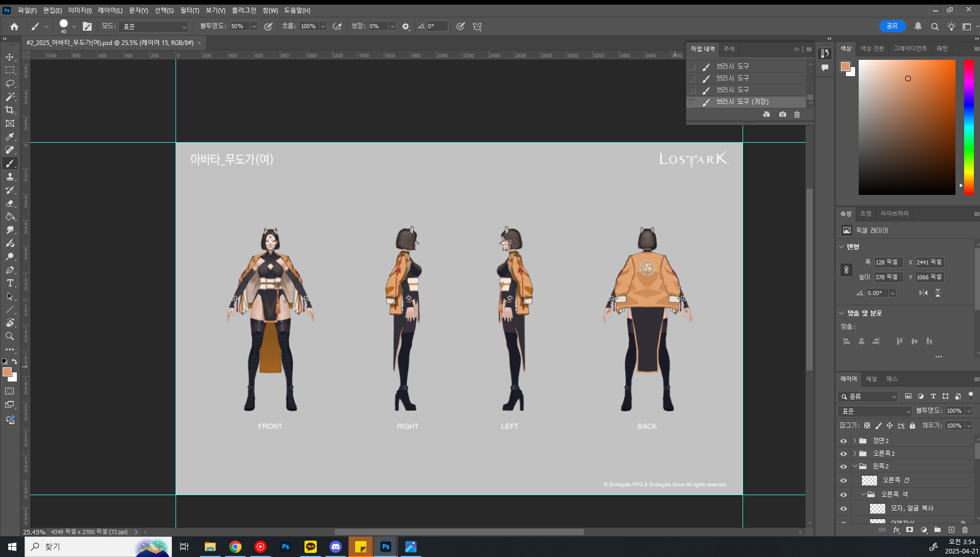The image size is (980, 557).
Task: Go to Photoshop Home screen
Action: coord(14,27)
